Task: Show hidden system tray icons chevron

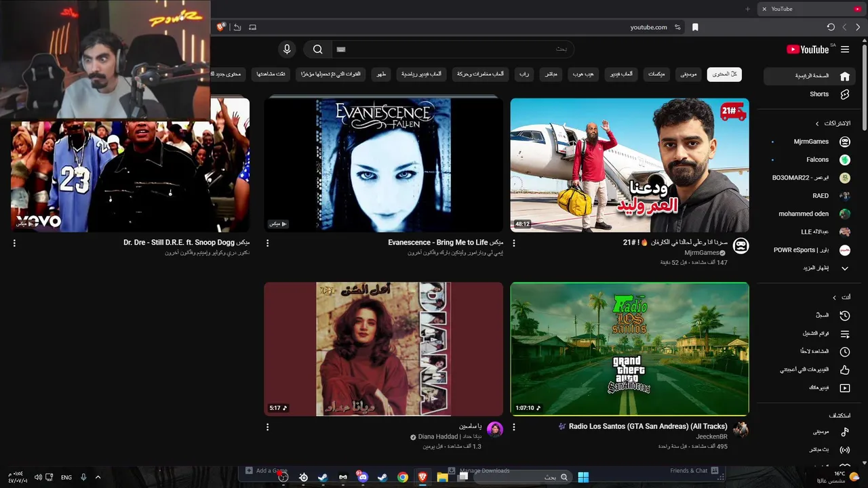Action: pos(98,477)
